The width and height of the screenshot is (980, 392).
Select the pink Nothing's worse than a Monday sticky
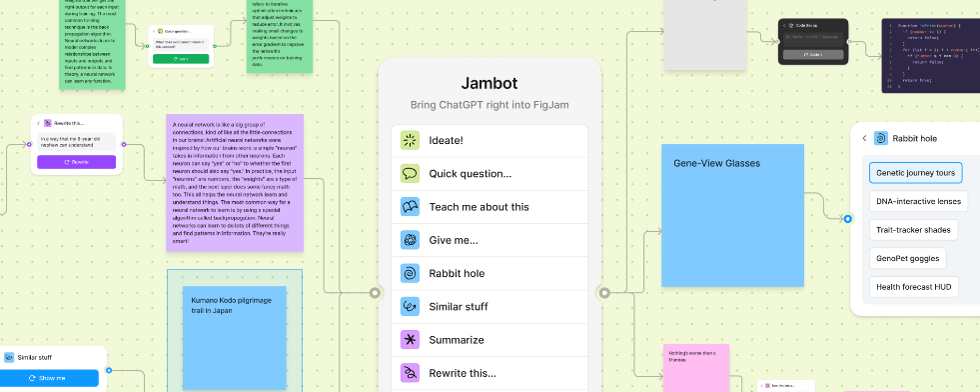coord(695,368)
